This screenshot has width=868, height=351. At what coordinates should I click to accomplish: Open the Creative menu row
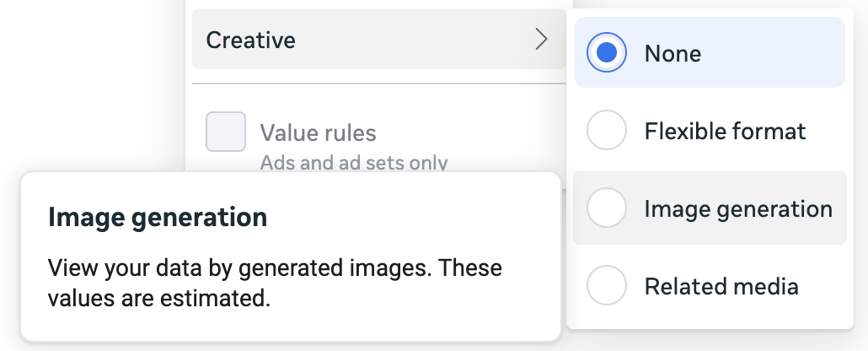tap(378, 39)
